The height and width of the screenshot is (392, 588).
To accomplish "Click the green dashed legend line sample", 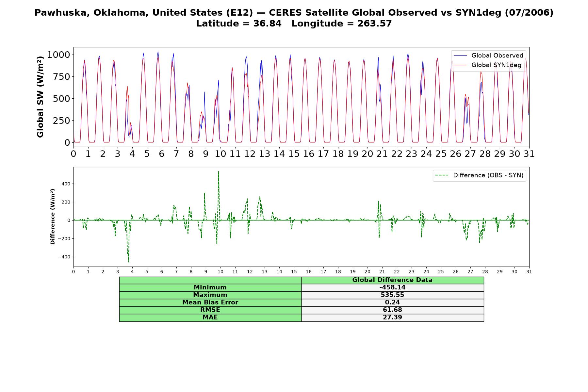I will tap(442, 175).
